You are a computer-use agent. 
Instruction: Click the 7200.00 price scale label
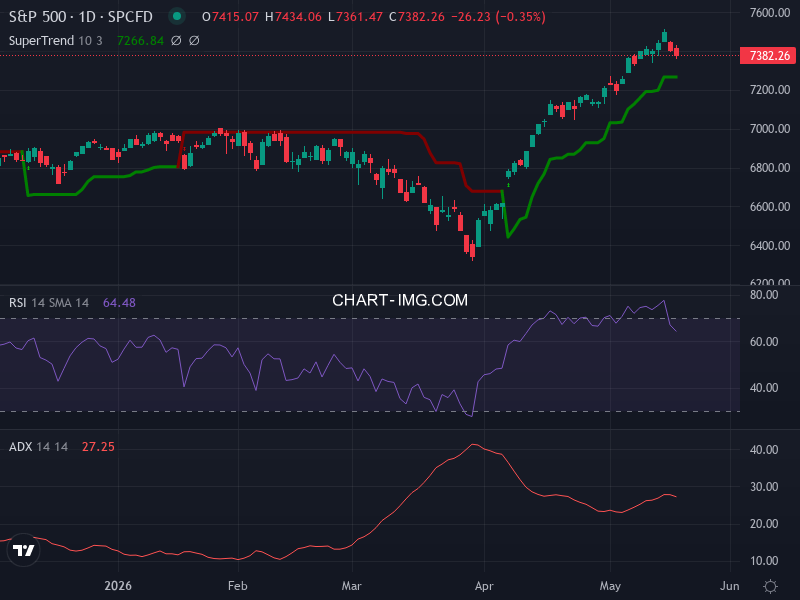pyautogui.click(x=770, y=90)
